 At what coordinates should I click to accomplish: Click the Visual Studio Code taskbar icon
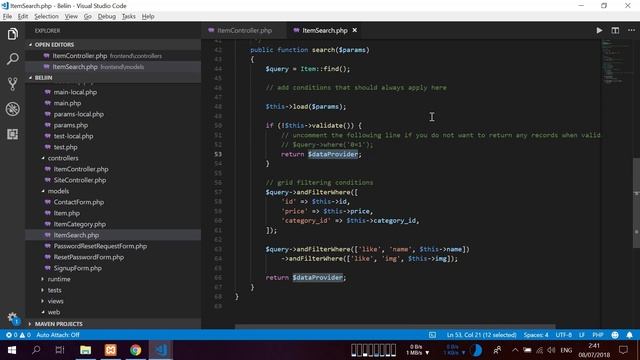pos(161,350)
